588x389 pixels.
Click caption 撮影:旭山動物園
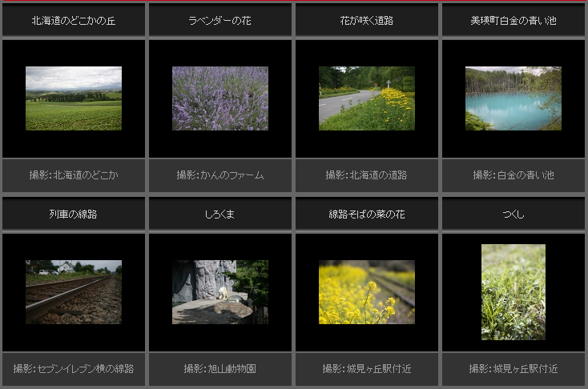(x=220, y=369)
